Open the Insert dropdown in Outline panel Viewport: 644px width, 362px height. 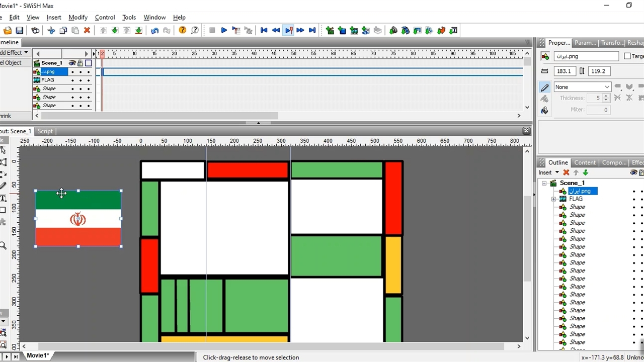(x=549, y=172)
